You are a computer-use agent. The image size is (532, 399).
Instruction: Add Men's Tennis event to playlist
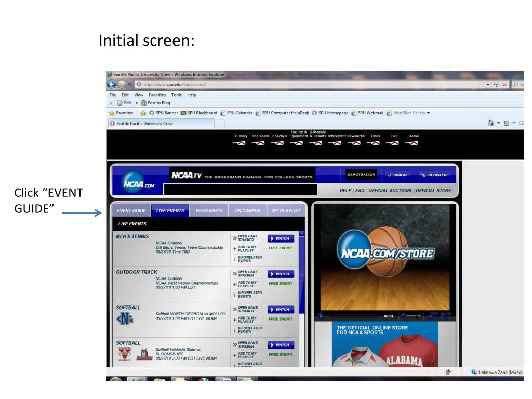pyautogui.click(x=245, y=249)
